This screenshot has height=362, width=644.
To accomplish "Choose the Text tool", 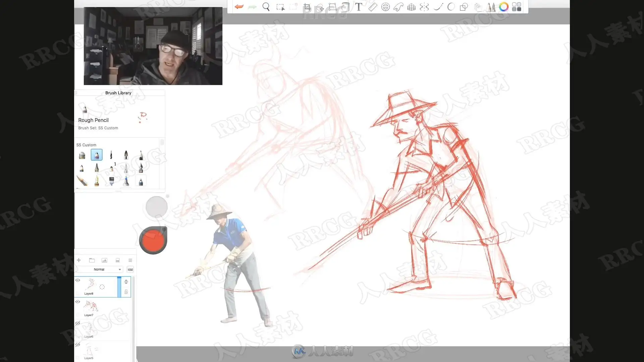I will pyautogui.click(x=359, y=7).
